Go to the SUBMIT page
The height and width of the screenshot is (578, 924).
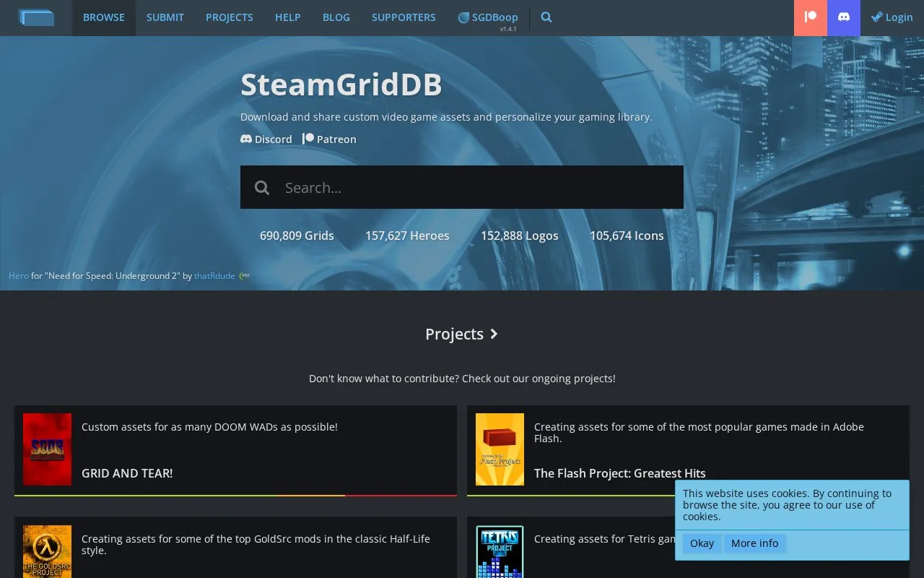pyautogui.click(x=165, y=17)
